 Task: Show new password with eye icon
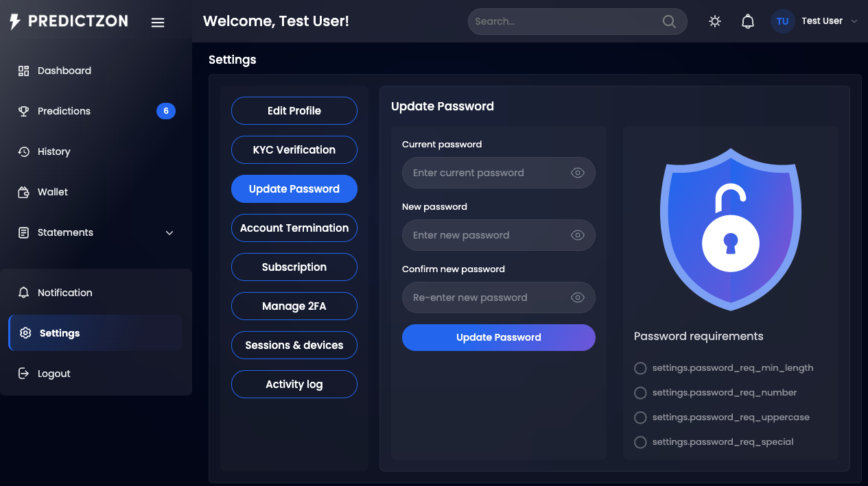click(578, 235)
